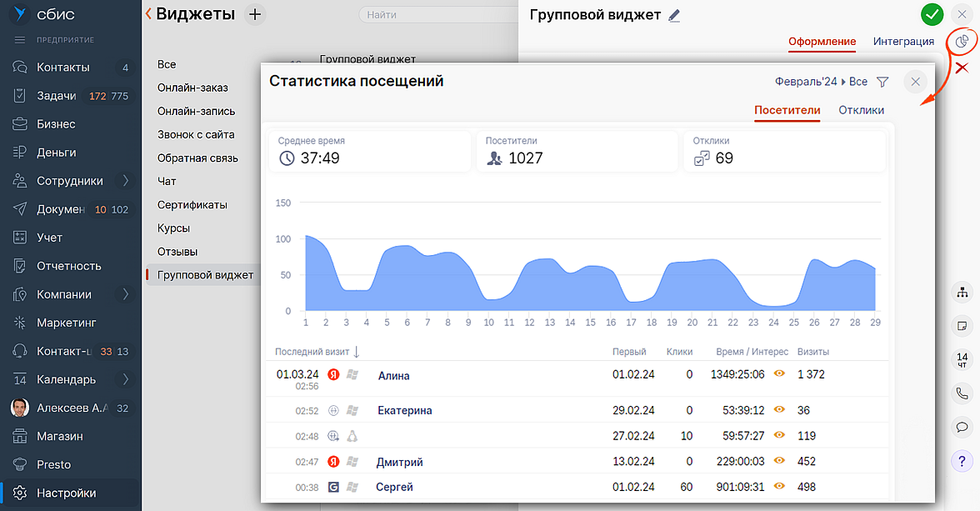980x511 pixels.
Task: Switch to the Отклики tab
Action: pos(861,110)
